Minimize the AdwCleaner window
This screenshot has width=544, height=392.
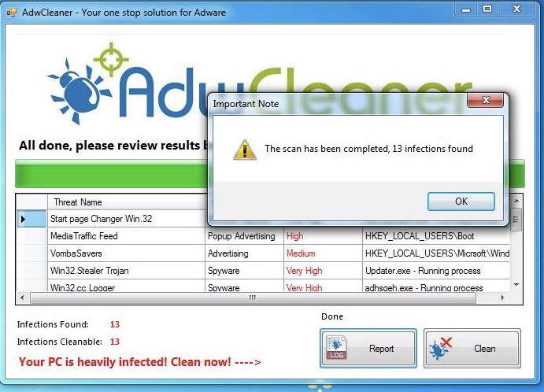pos(466,9)
